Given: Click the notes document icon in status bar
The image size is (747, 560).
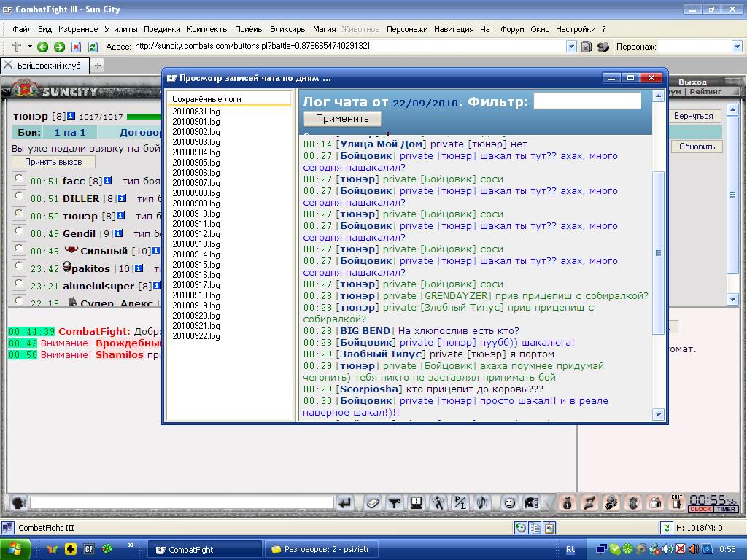Looking at the screenshot, I should (x=535, y=528).
